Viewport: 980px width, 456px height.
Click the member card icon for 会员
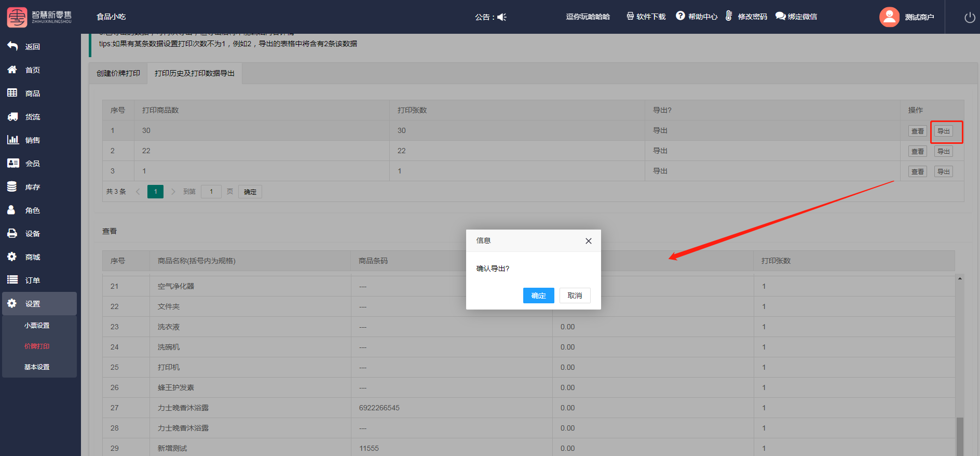[x=12, y=163]
